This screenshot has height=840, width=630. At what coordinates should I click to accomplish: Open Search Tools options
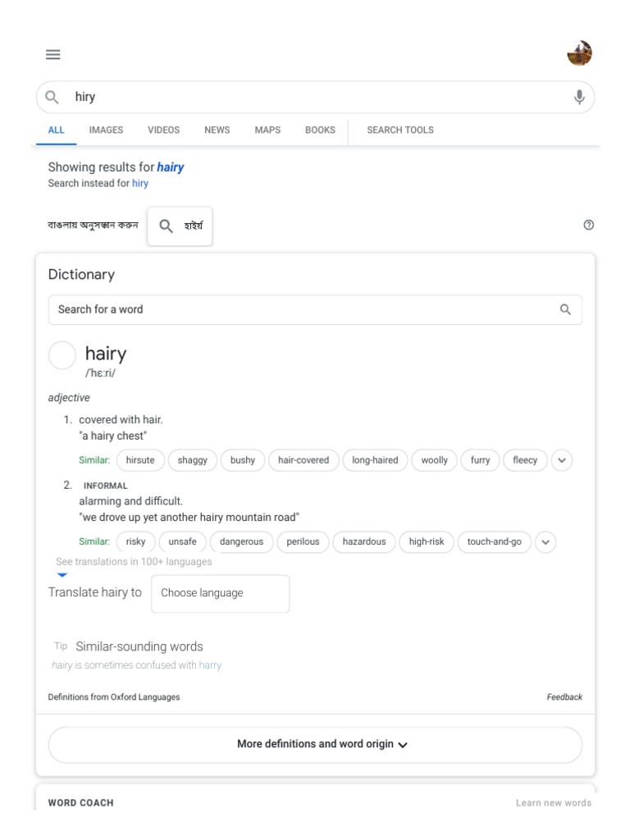click(x=399, y=130)
